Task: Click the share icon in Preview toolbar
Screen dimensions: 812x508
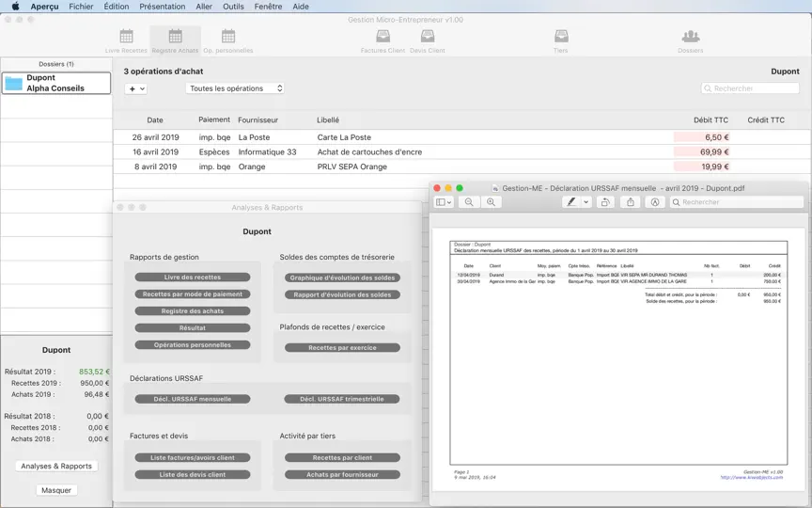Action: 631,202
